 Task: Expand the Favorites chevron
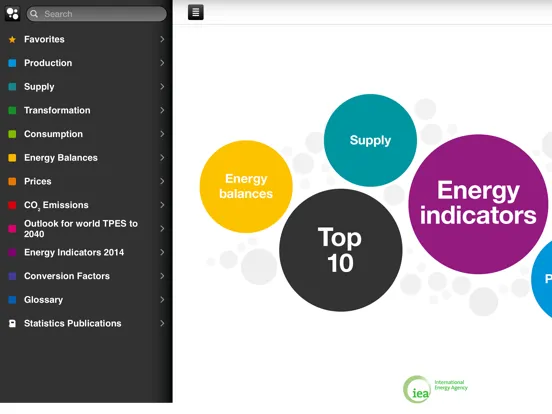tap(162, 39)
